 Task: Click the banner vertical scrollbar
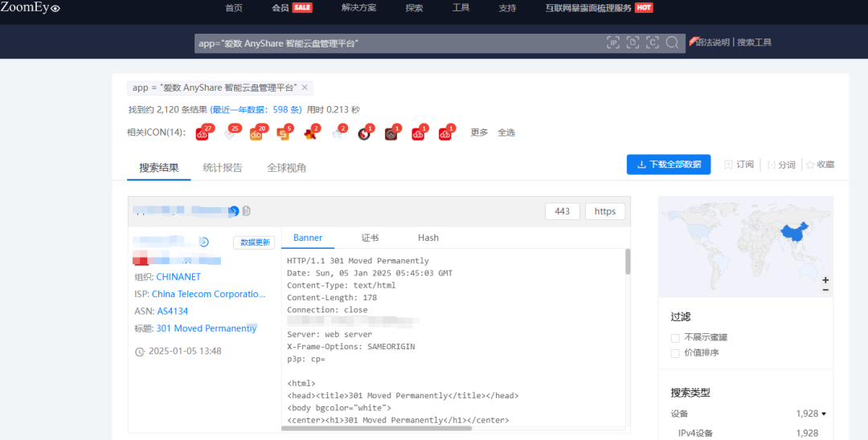coord(628,262)
